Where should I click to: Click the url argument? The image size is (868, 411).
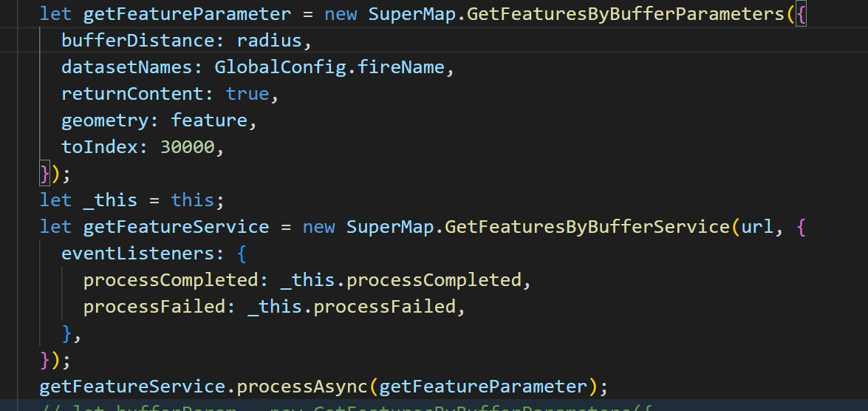(x=757, y=226)
